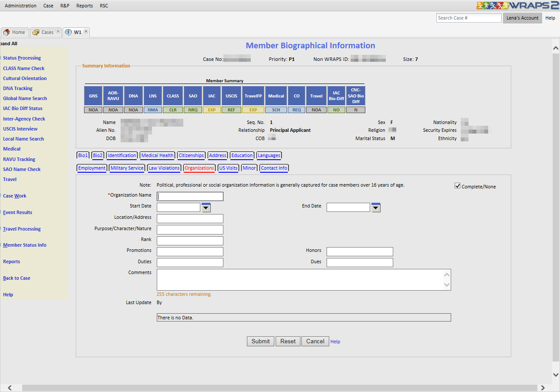Viewport: 560px width, 392px height.
Task: Open the Global Name Search link
Action: (25, 98)
